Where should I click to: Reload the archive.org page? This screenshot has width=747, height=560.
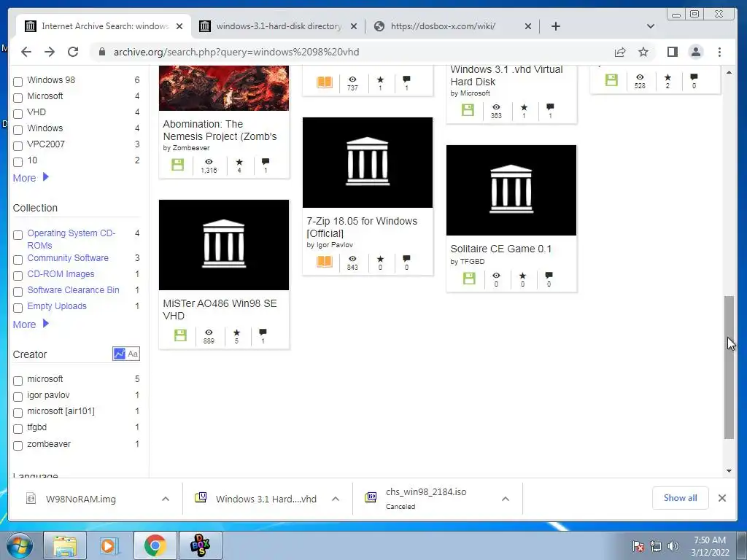point(73,52)
